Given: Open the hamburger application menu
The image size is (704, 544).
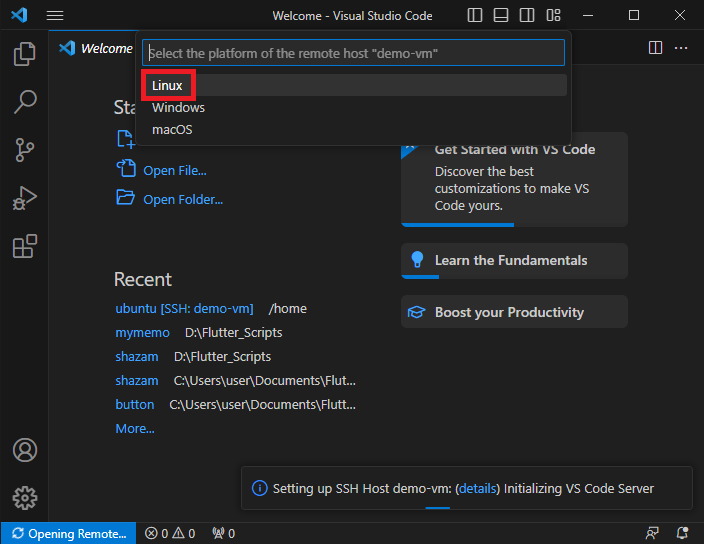Looking at the screenshot, I should [x=55, y=15].
